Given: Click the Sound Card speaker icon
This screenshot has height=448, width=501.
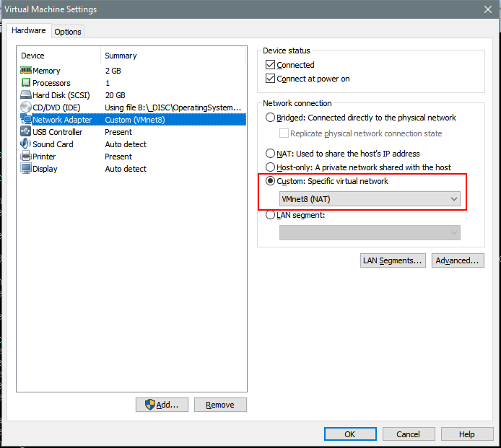Looking at the screenshot, I should point(26,144).
